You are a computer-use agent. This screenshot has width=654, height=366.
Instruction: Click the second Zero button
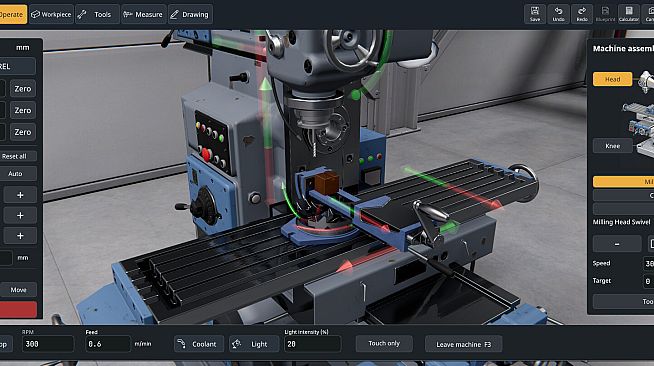(x=23, y=110)
